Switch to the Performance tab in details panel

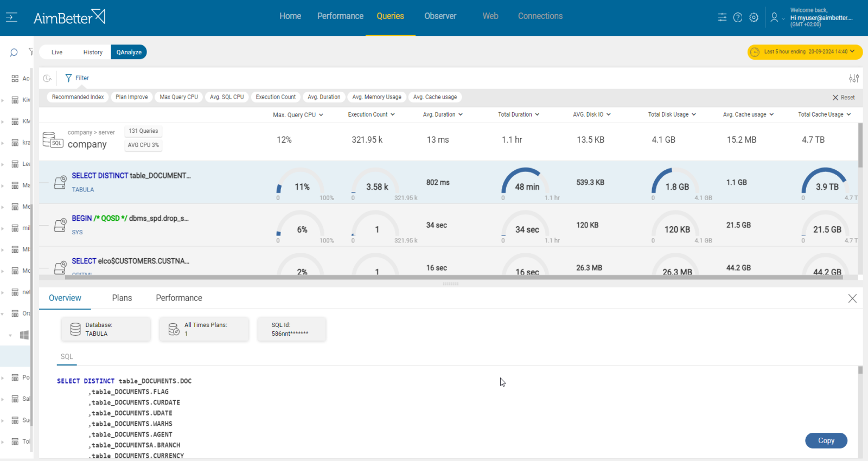(x=178, y=298)
